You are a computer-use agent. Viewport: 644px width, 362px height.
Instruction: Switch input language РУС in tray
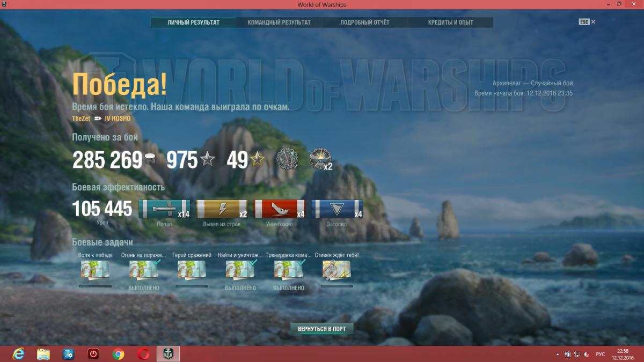coord(601,354)
